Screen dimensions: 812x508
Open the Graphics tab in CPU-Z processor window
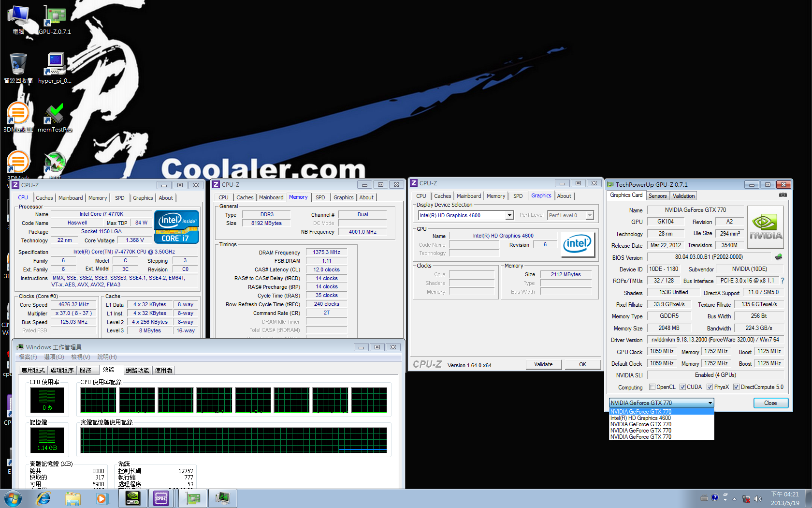[x=143, y=198]
